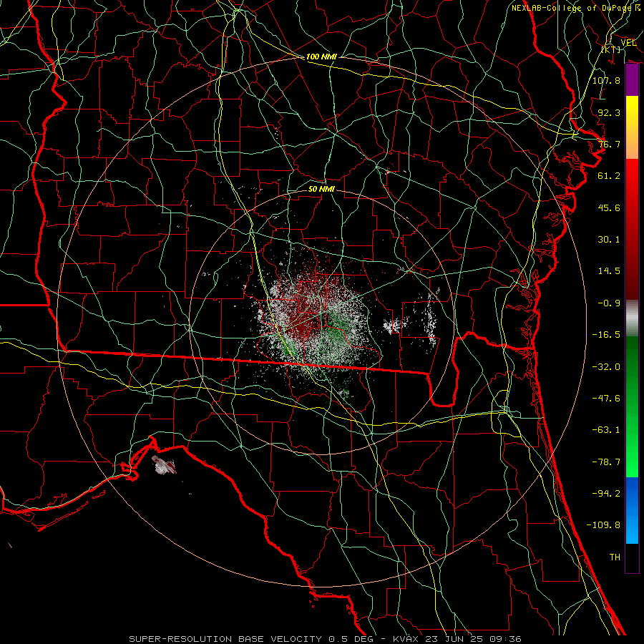Click the TH label on the legend

click(x=615, y=557)
